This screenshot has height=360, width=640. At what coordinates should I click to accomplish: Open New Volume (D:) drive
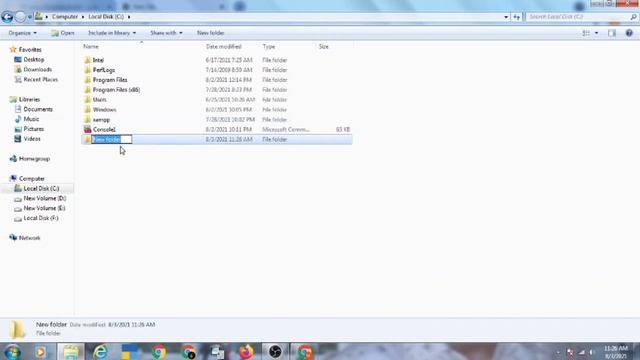tap(44, 198)
